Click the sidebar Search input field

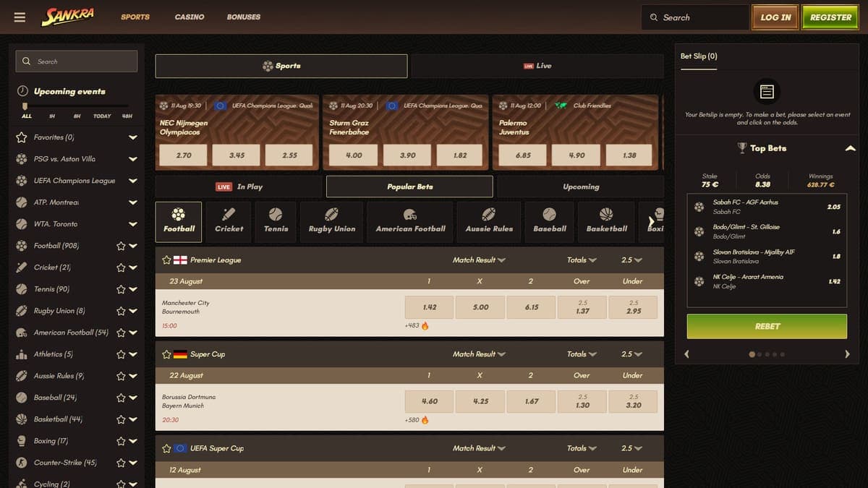77,61
